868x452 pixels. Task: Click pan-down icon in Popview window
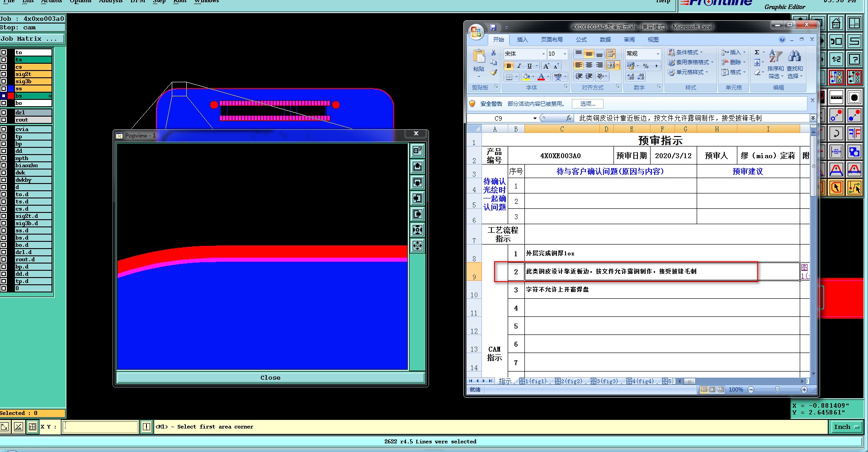(x=418, y=183)
